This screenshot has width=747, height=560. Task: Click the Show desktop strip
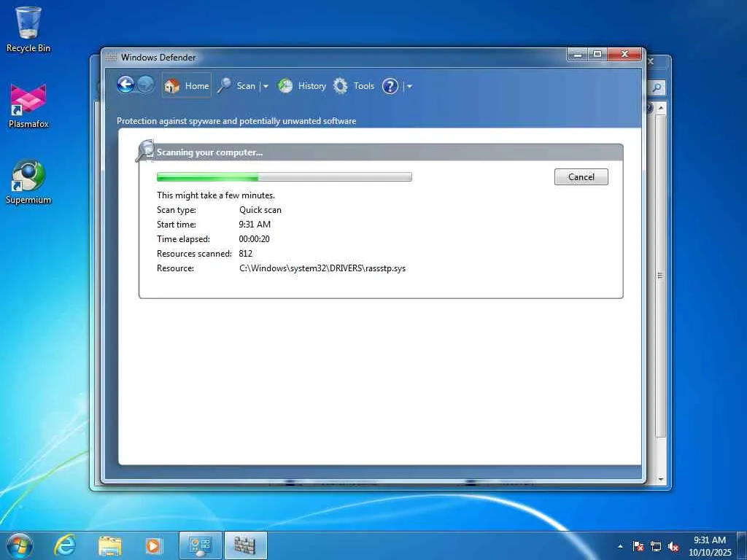click(742, 545)
